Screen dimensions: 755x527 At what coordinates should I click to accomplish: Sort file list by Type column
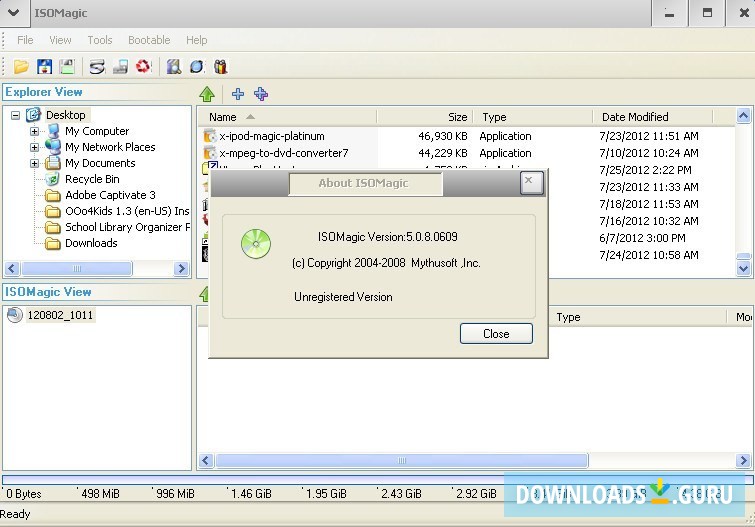point(533,117)
